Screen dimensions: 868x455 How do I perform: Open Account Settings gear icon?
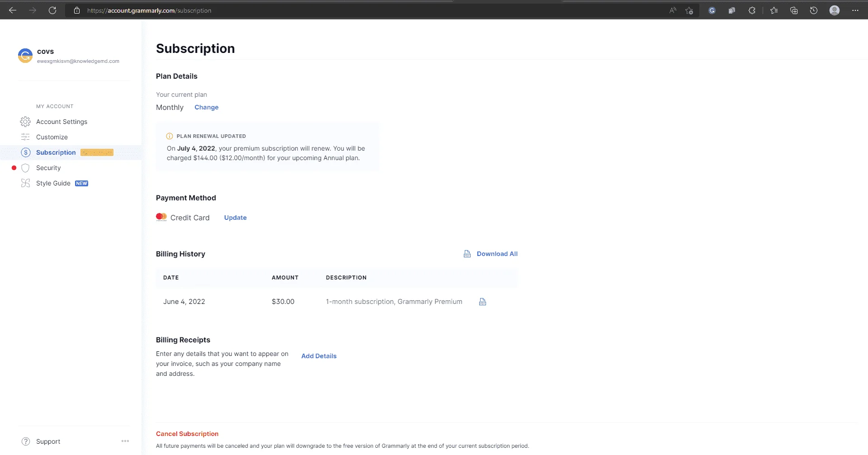(25, 122)
